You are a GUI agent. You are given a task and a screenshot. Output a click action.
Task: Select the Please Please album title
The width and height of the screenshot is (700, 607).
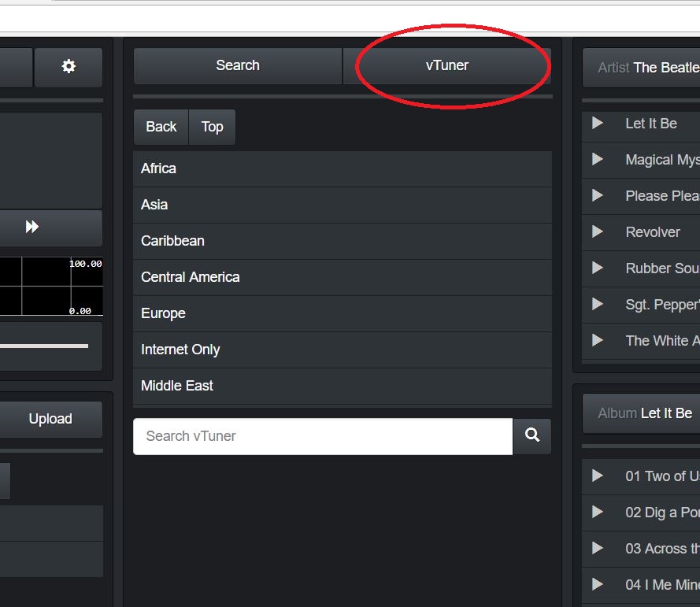pos(663,196)
